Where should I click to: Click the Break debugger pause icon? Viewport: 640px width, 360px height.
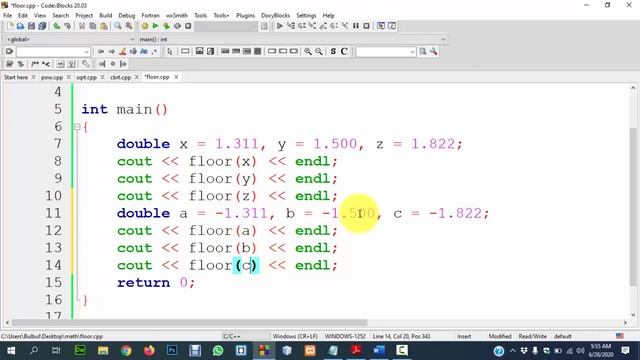[356, 26]
